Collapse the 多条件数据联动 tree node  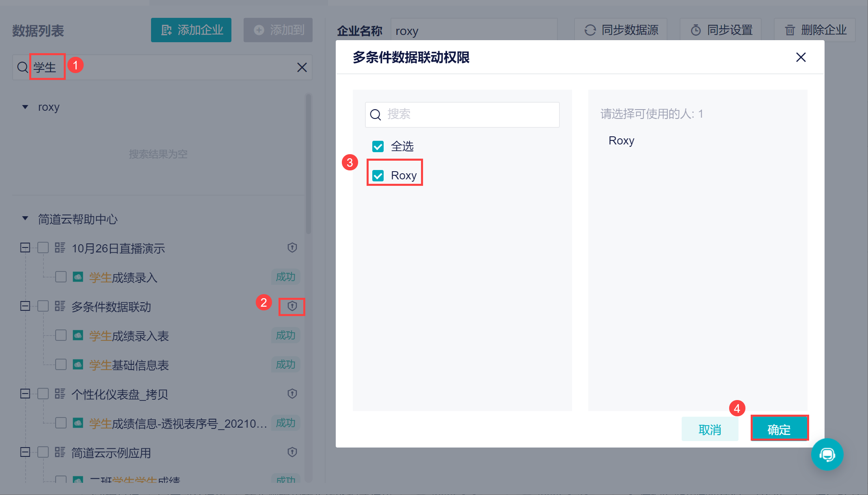point(25,306)
